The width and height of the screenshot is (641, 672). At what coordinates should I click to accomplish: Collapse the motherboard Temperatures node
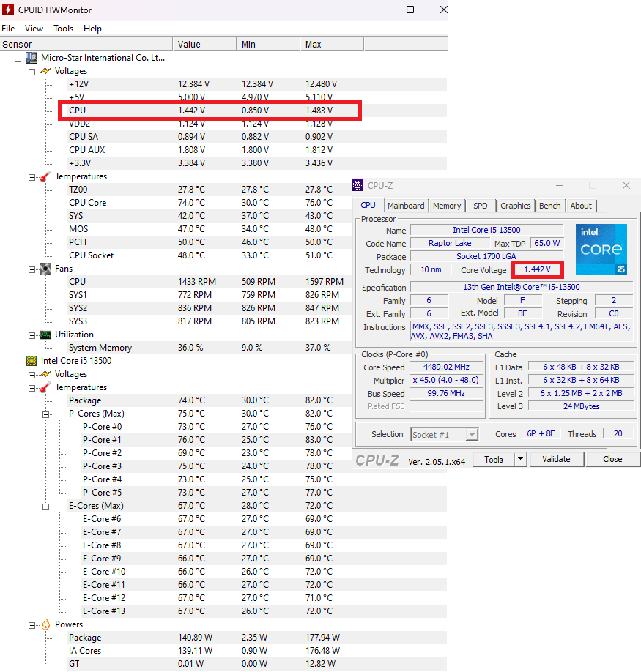(x=32, y=177)
